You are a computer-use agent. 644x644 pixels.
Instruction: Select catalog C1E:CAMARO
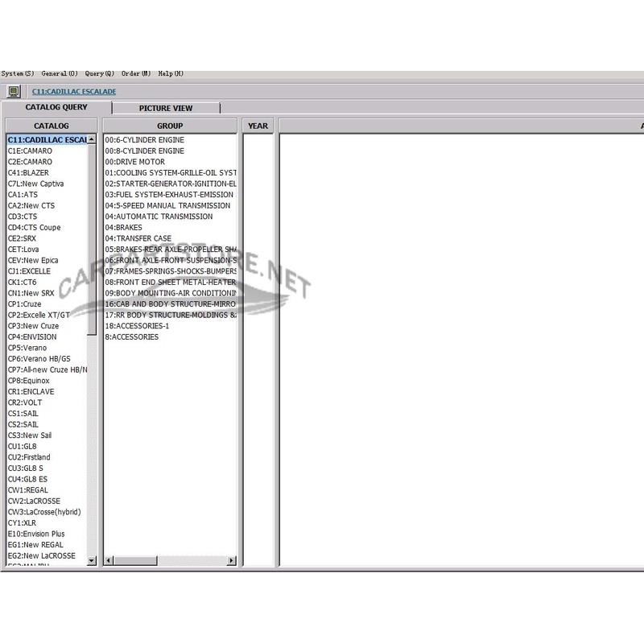30,151
